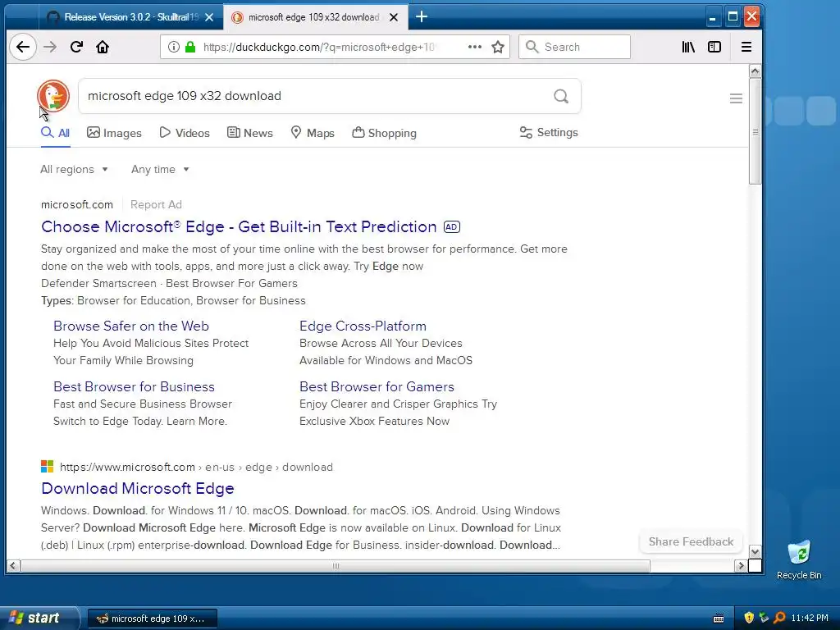Click the microsoft.com download result URL
This screenshot has width=840, height=630.
click(x=196, y=467)
